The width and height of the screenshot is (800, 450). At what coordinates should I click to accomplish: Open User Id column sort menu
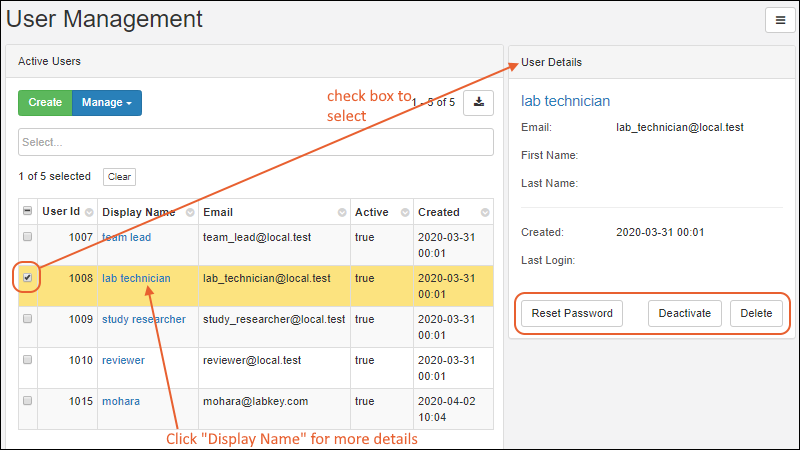[x=89, y=213]
